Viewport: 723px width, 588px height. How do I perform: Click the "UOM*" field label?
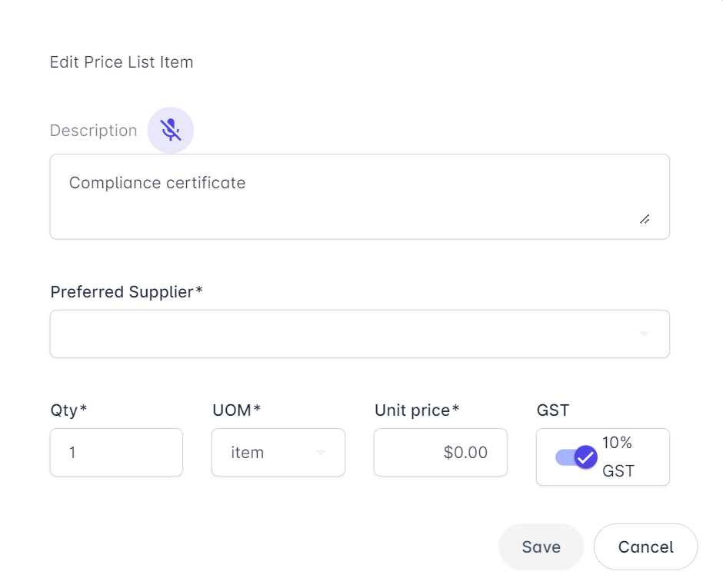pyautogui.click(x=236, y=410)
